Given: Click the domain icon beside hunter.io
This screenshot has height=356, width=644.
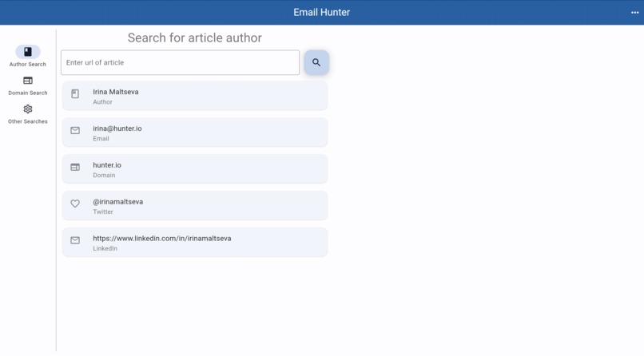Looking at the screenshot, I should pyautogui.click(x=75, y=167).
